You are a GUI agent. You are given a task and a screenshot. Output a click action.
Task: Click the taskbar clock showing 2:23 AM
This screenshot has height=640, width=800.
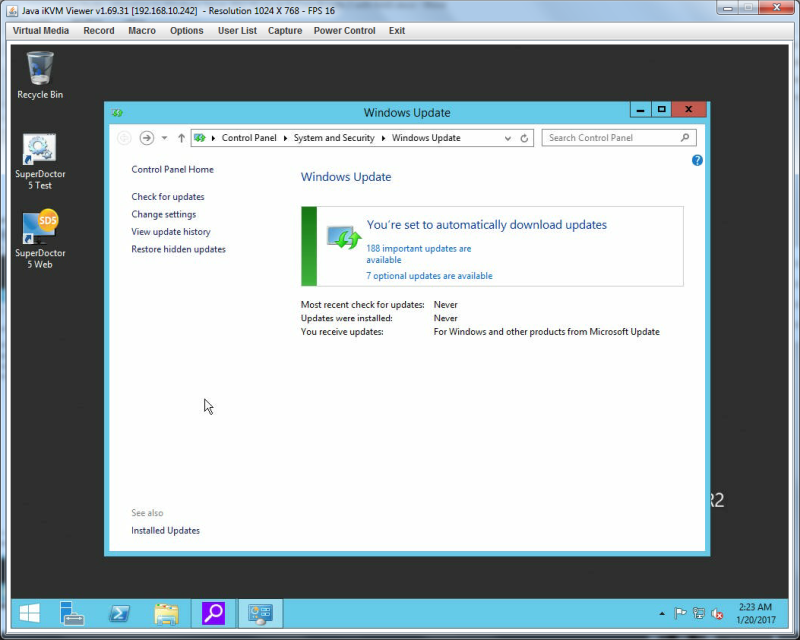[756, 613]
